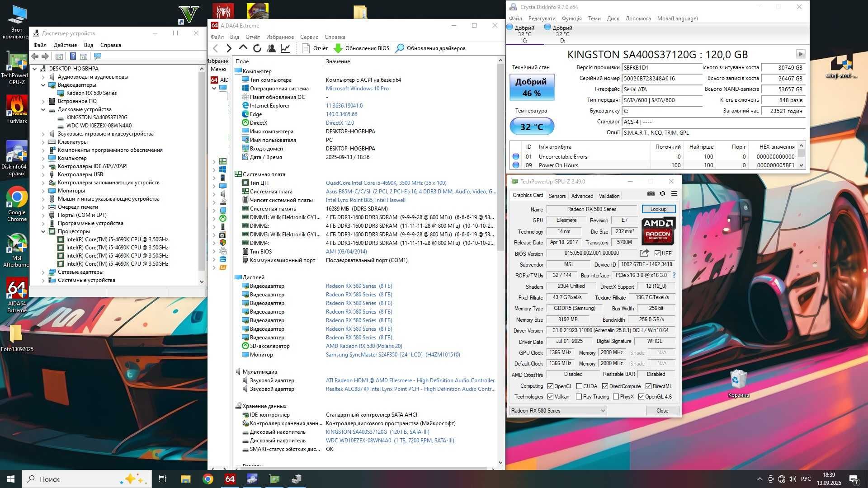Open Google Chrome desktop shortcut
The width and height of the screenshot is (868, 488).
[17, 204]
